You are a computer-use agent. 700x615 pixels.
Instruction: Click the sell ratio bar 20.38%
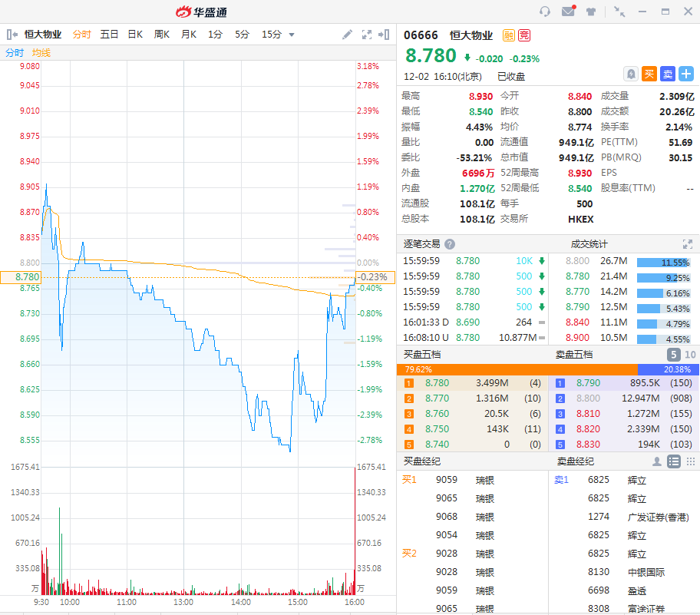pyautogui.click(x=668, y=369)
